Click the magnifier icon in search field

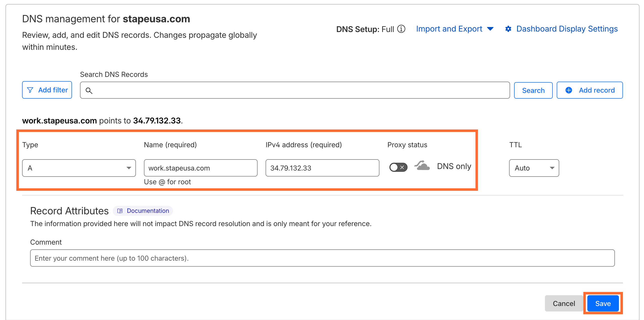pyautogui.click(x=89, y=90)
